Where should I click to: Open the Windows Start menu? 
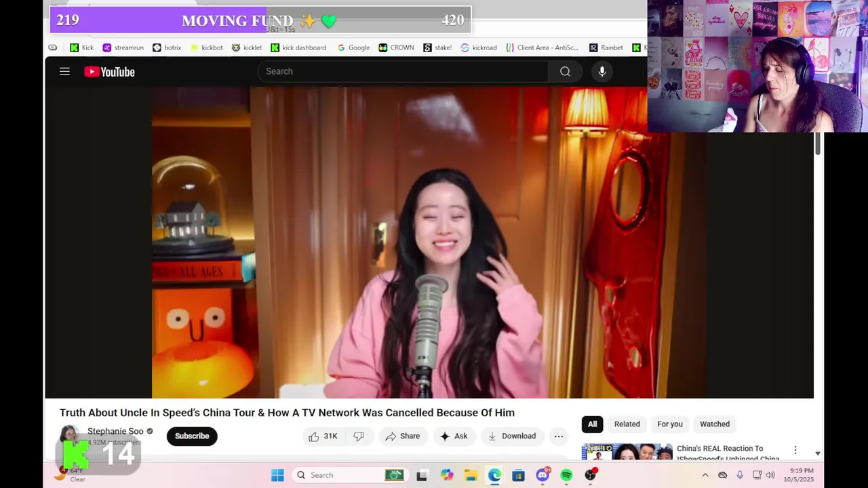(277, 475)
